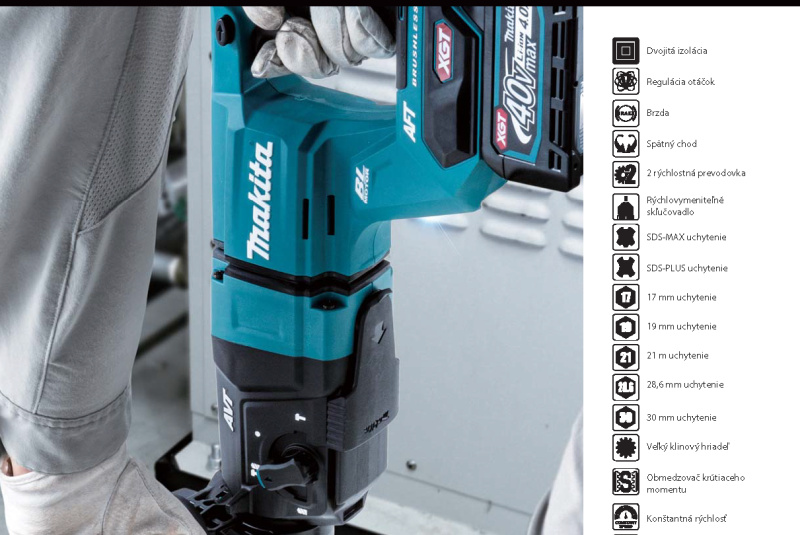Click the 21 m uchytenie hexagon icon
The image size is (800, 535).
tap(626, 357)
